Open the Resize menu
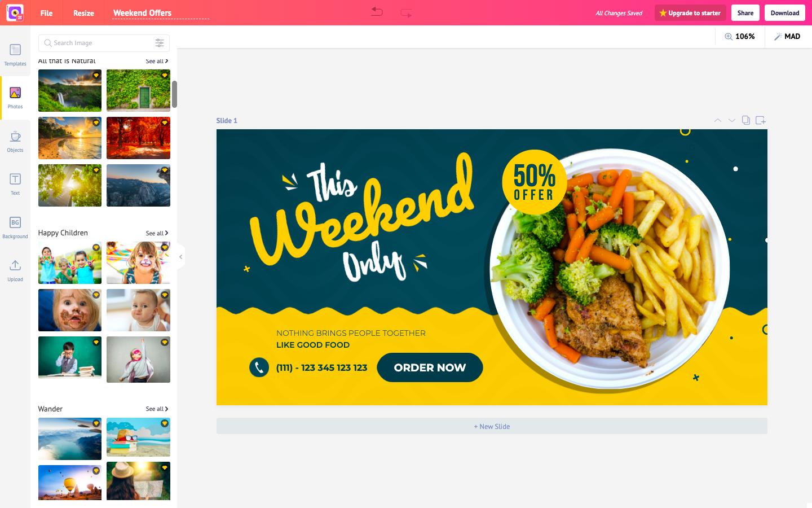This screenshot has height=508, width=812. coord(83,13)
